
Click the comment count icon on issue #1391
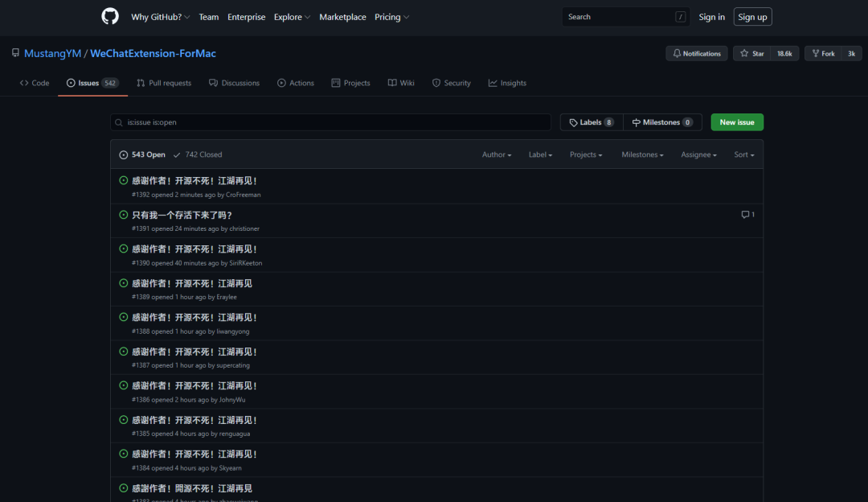point(745,215)
